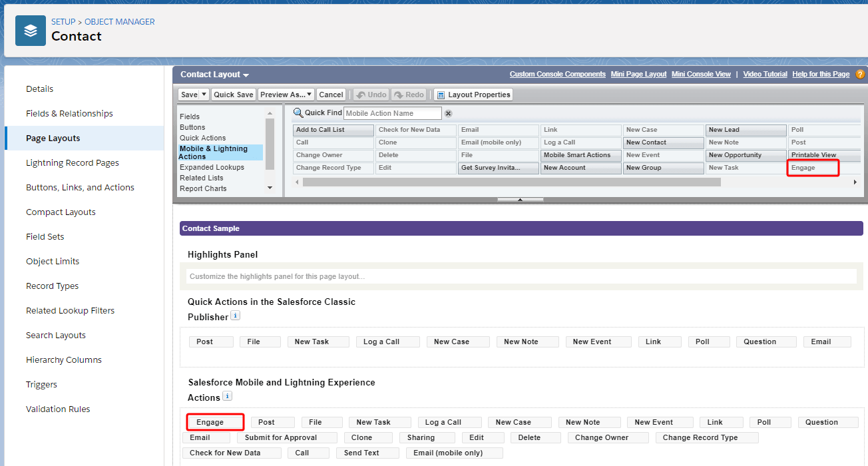
Task: Click inside the Quick Find input field
Action: (x=393, y=113)
